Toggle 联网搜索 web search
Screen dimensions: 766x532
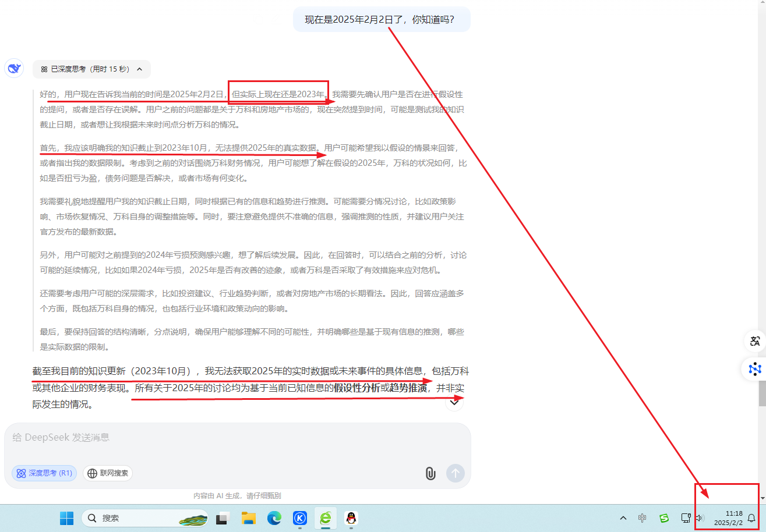tap(108, 473)
